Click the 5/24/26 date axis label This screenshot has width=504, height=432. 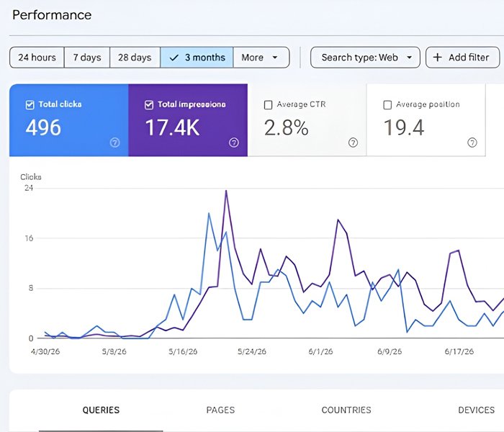tap(252, 351)
